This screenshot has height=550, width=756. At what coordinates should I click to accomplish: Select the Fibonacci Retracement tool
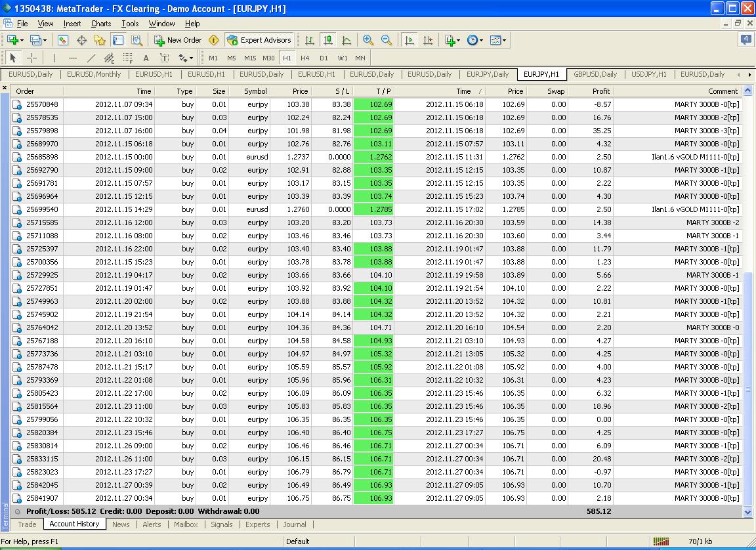tap(128, 58)
